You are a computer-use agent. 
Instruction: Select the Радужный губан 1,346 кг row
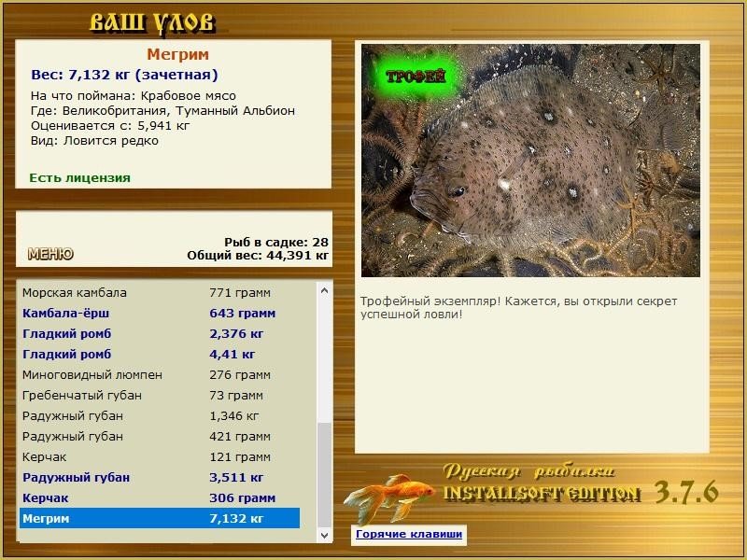coord(160,415)
